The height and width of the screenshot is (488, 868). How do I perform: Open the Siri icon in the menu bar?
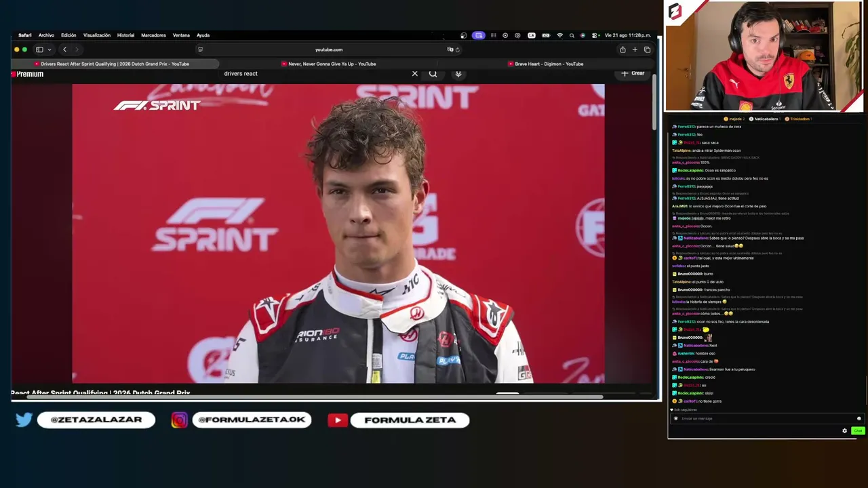[x=583, y=35]
